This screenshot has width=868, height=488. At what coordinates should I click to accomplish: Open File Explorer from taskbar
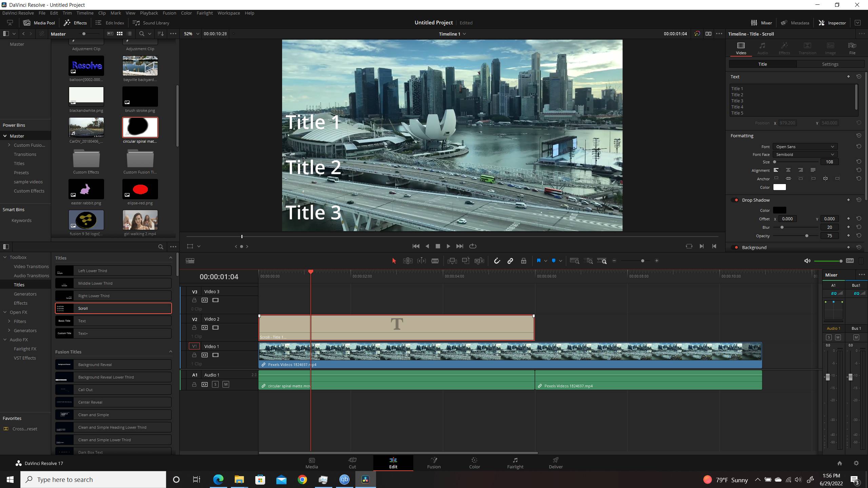point(239,480)
